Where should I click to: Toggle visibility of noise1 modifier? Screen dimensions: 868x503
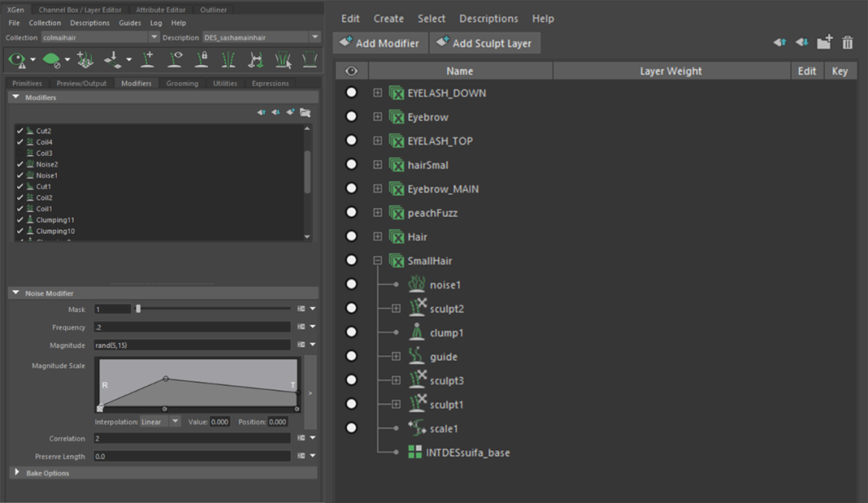tap(351, 284)
